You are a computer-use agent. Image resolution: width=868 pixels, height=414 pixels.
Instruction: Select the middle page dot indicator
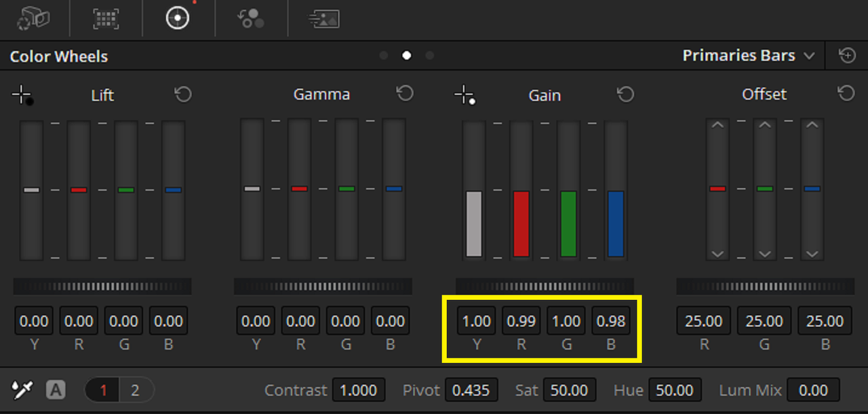407,56
